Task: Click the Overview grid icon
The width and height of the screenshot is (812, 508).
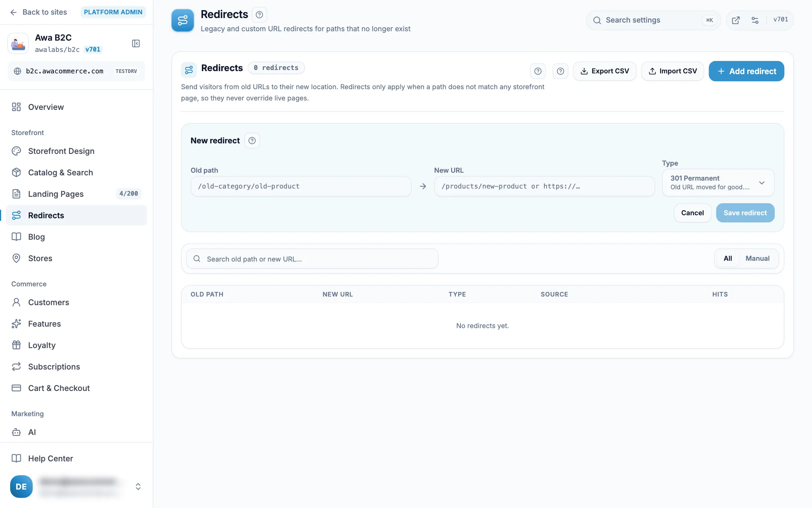Action: tap(16, 107)
